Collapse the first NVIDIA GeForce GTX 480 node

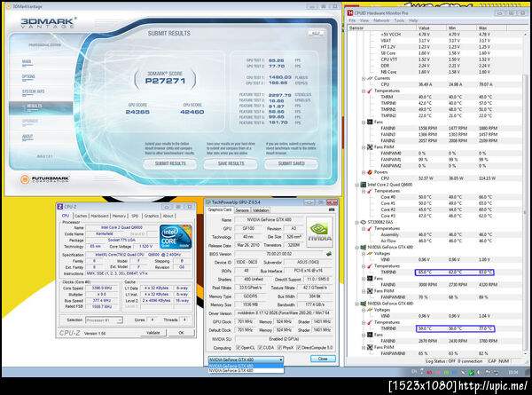(357, 248)
